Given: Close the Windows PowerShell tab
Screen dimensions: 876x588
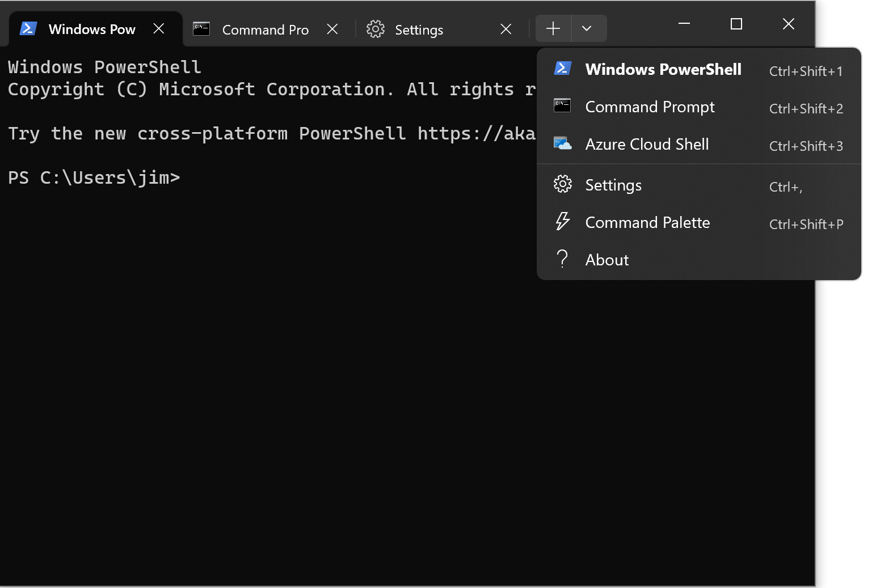Looking at the screenshot, I should point(159,28).
